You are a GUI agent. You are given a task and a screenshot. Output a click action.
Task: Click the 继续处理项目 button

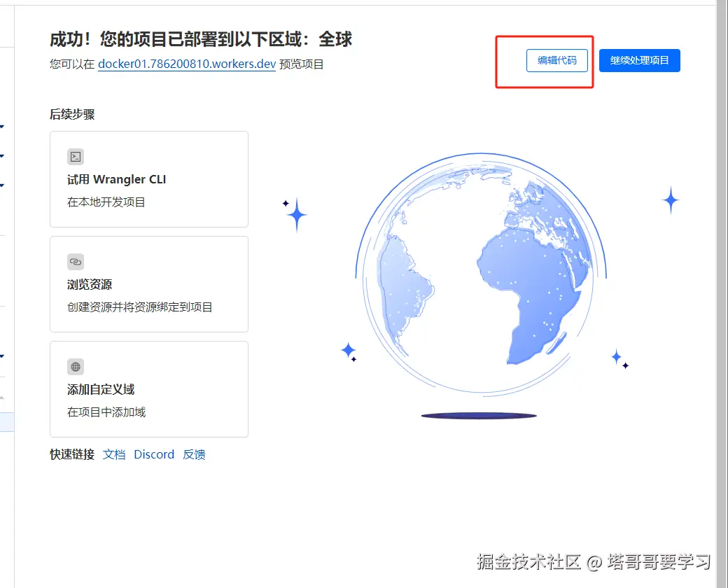pyautogui.click(x=639, y=60)
